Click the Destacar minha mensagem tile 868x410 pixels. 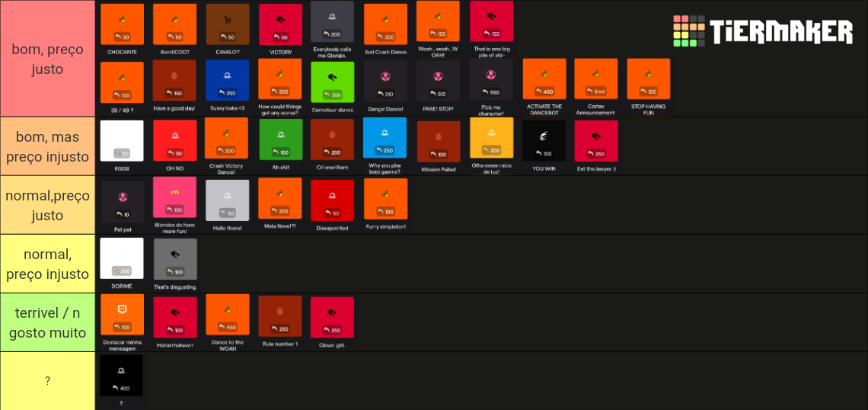point(123,323)
